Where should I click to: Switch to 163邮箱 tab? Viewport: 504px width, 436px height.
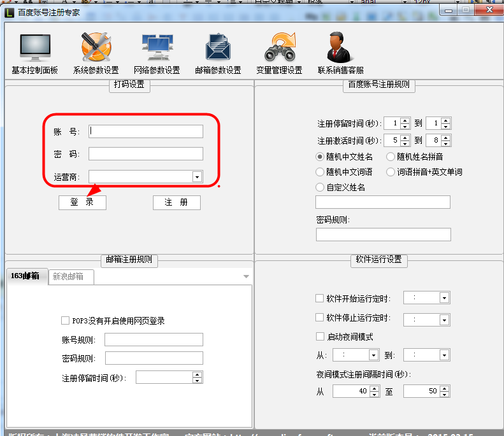(27, 276)
